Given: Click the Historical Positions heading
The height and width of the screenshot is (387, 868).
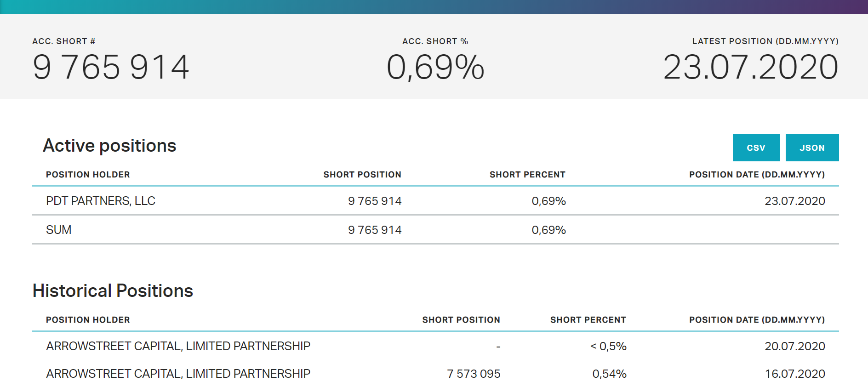Looking at the screenshot, I should pyautogui.click(x=113, y=291).
